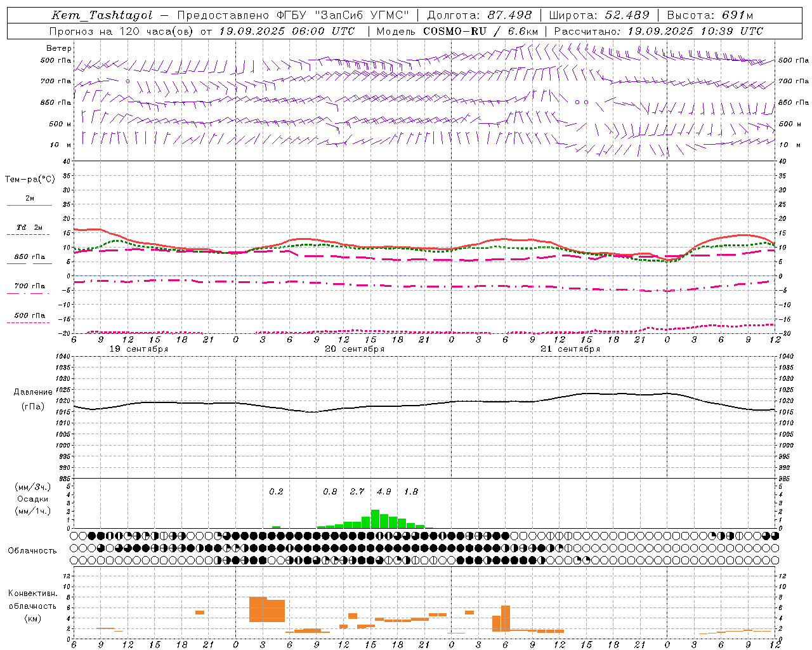
Task: Click the 'Широта: 52.489' latitude value
Action: [599, 15]
